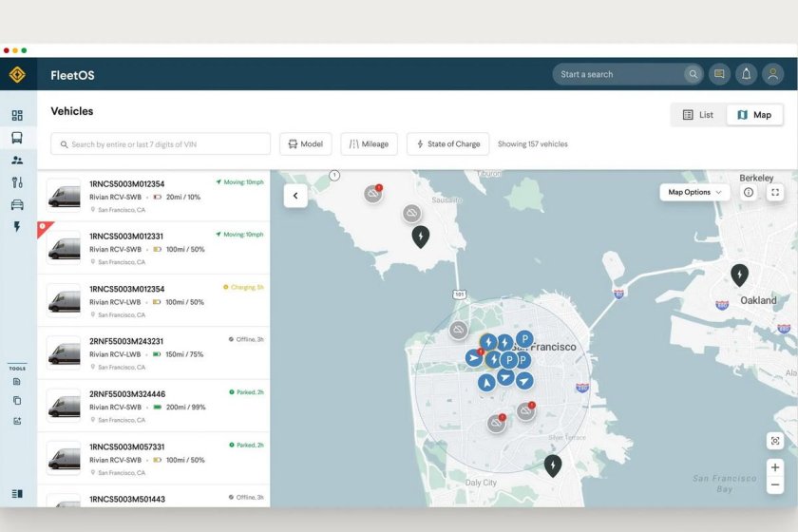798x532 pixels.
Task: Open the charging lightning bolt sidebar icon
Action: coord(17,227)
